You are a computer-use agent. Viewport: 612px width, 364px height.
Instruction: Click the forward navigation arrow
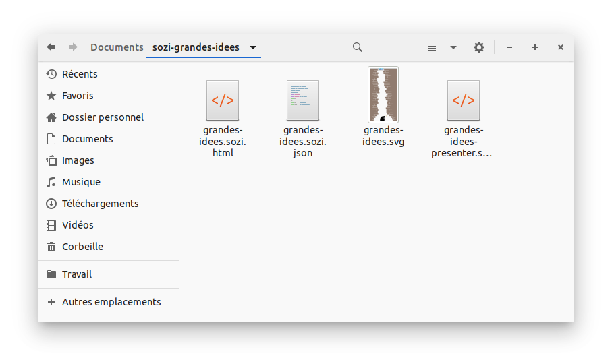coord(73,47)
